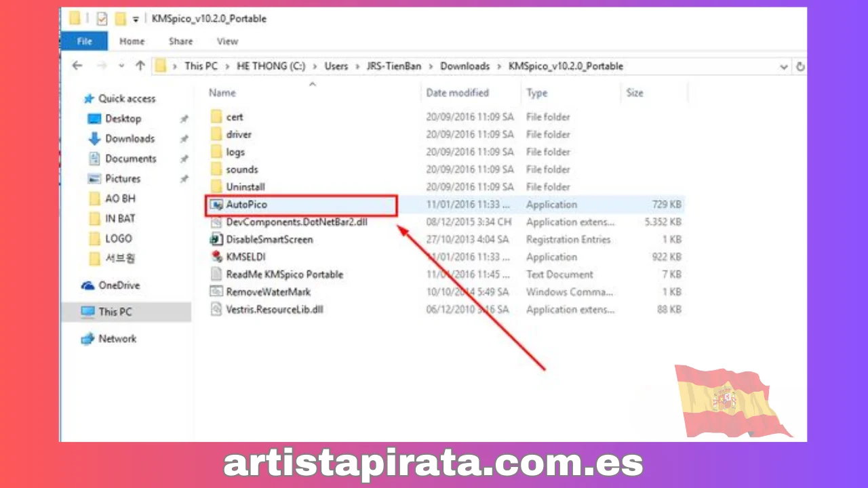Click KMSpico_v10.2.0_Portable breadcrumb segment
868x488 pixels.
[x=566, y=66]
